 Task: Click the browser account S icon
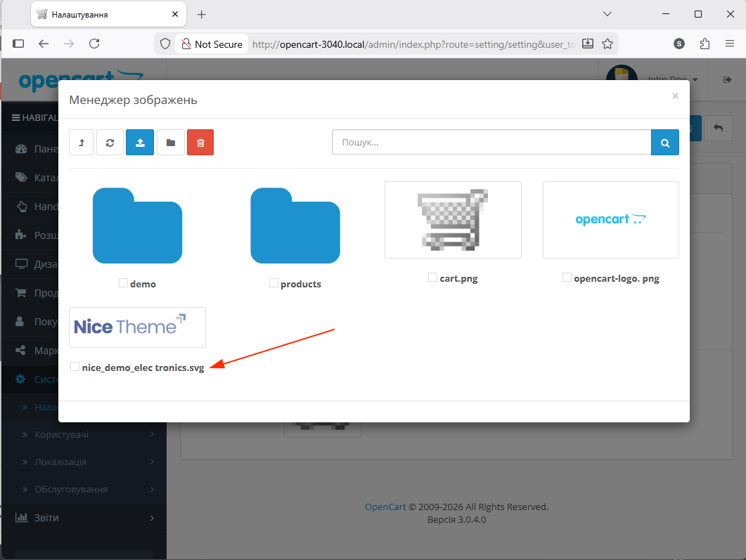[x=679, y=44]
